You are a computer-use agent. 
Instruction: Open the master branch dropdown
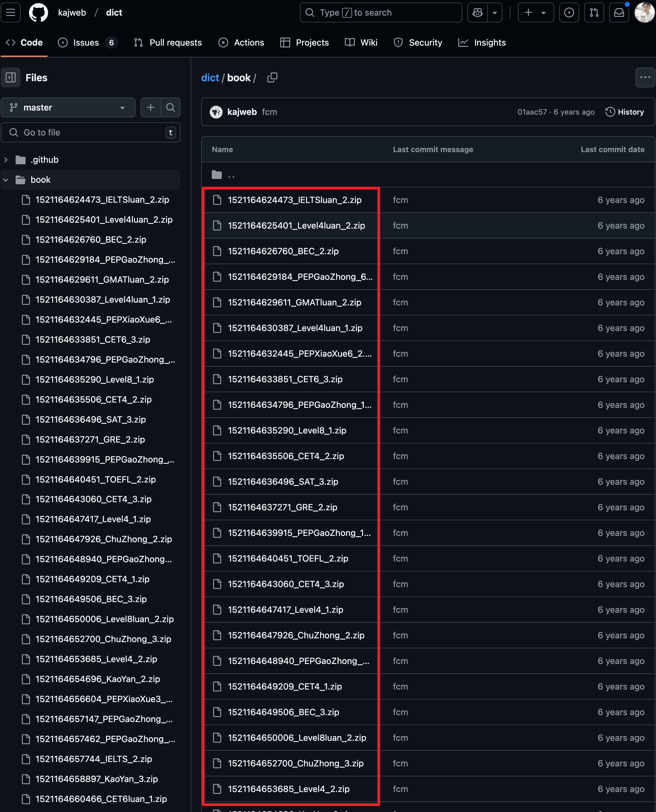tap(68, 107)
